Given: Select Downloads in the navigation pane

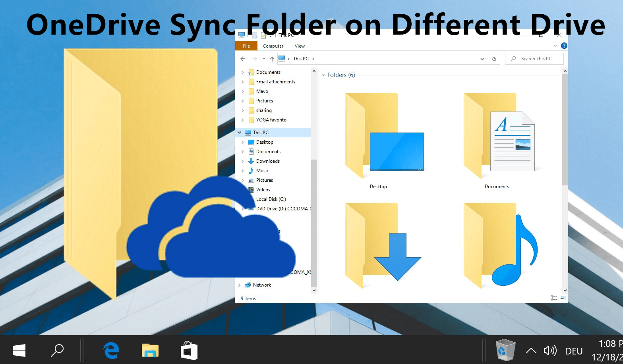Looking at the screenshot, I should 268,161.
